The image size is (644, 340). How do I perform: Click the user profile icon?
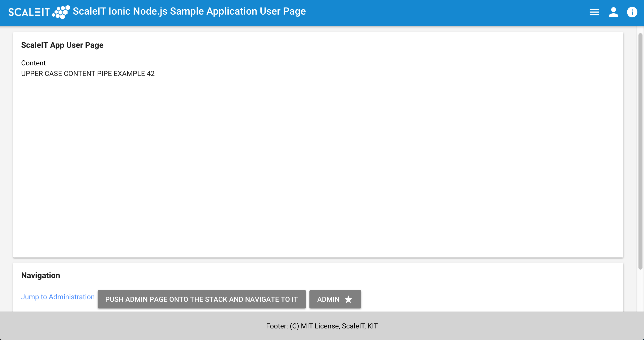tap(613, 12)
